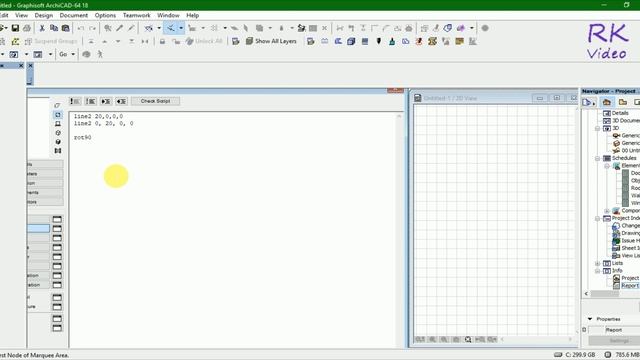Select Schedules item in Navigator tree
This screenshot has height=360, width=640.
click(624, 158)
